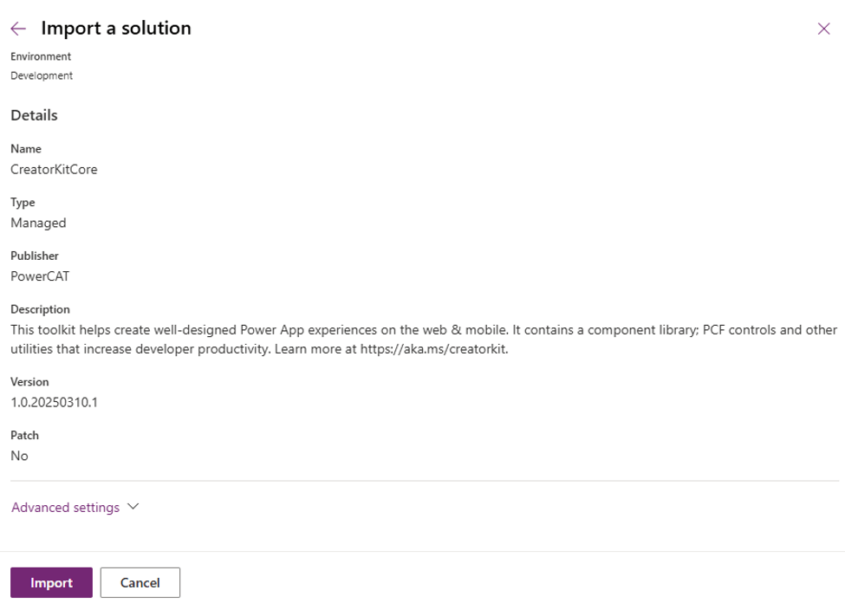Click the Description field label
The height and width of the screenshot is (616, 845).
pos(41,309)
